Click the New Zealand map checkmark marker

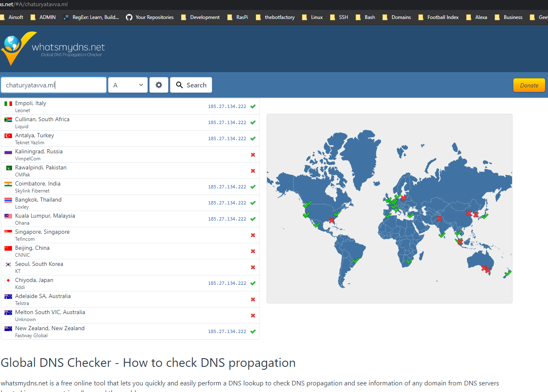click(x=508, y=273)
